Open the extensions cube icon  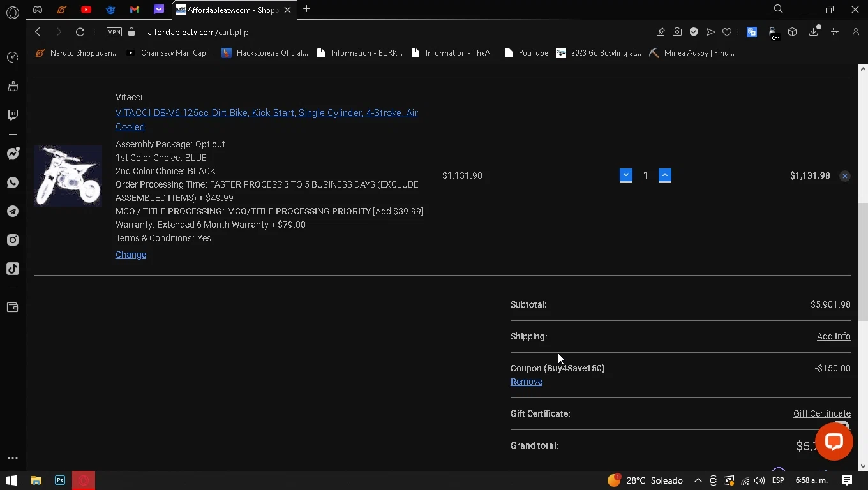[792, 32]
